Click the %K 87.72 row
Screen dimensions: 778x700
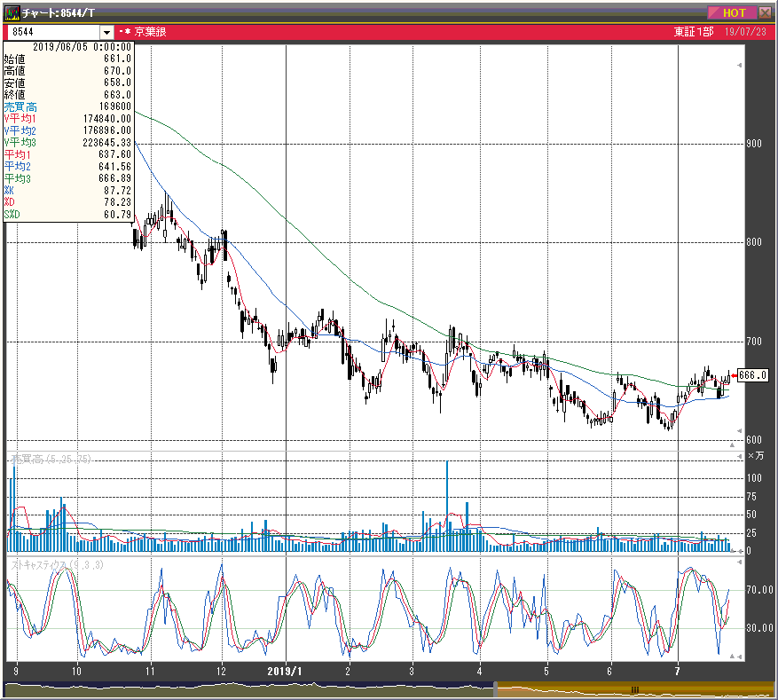pos(68,191)
